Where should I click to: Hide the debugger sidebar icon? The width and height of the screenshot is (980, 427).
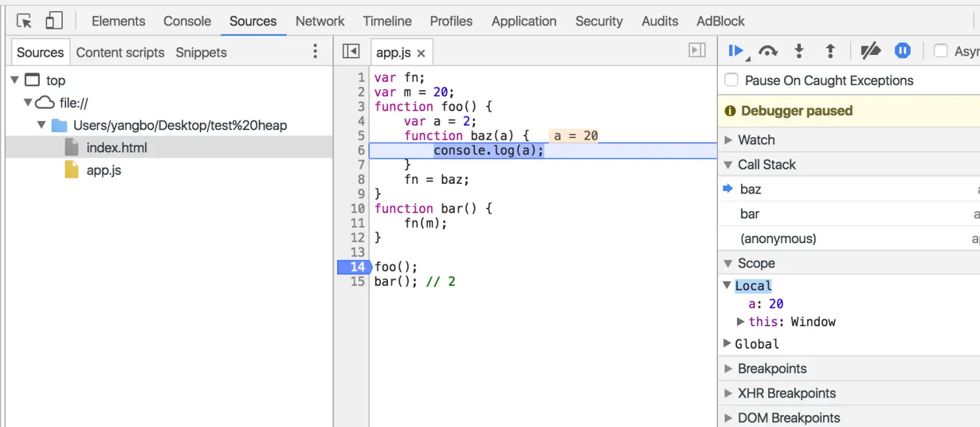698,50
